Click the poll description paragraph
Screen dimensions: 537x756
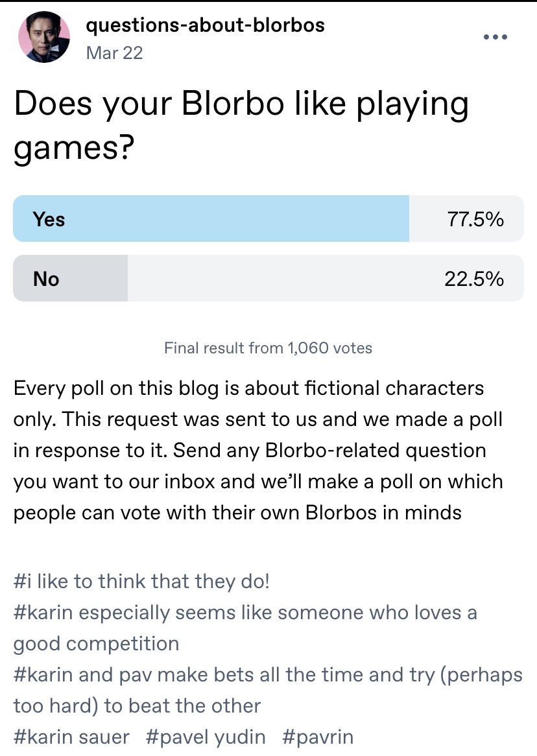point(258,451)
